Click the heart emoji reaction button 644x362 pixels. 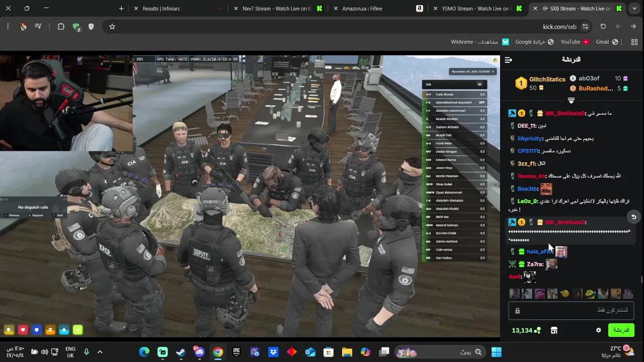pos(23,330)
